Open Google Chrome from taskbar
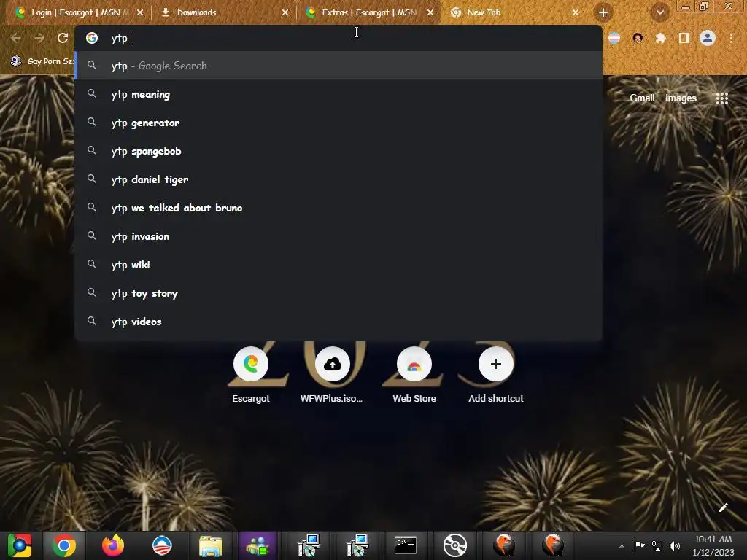This screenshot has width=747, height=560. pyautogui.click(x=64, y=545)
